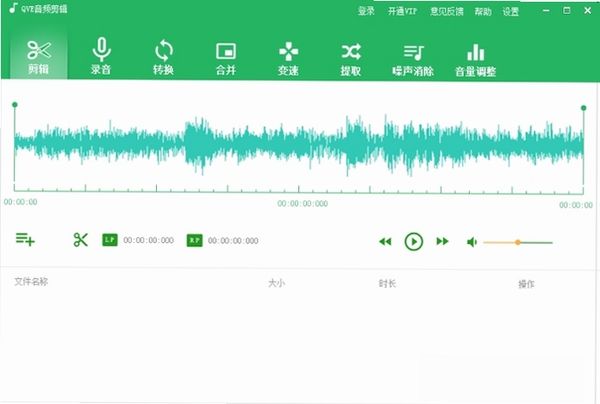Open 设置 settings
This screenshot has height=404, width=600.
point(511,12)
